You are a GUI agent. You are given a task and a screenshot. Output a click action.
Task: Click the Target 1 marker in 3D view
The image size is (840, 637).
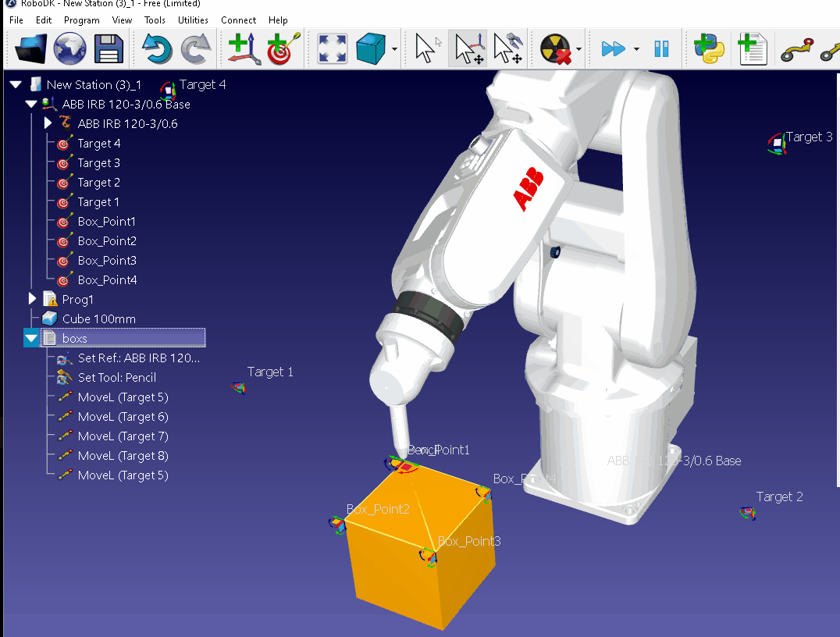pos(238,387)
